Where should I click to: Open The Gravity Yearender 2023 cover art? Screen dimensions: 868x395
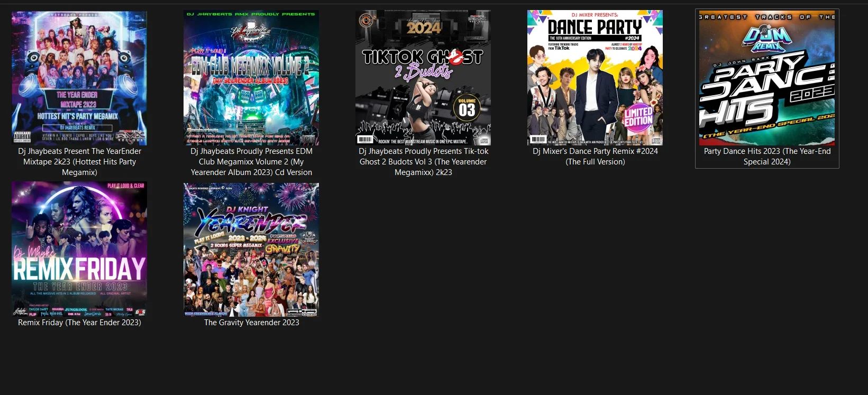pos(251,250)
